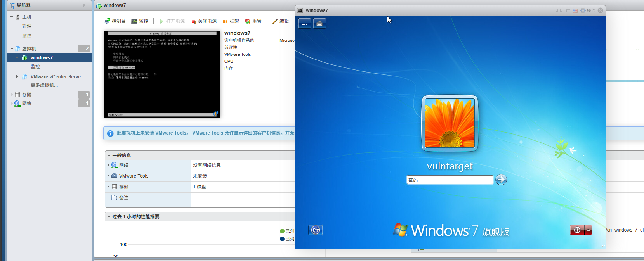Open the on-screen keyboard icon

pos(319,23)
